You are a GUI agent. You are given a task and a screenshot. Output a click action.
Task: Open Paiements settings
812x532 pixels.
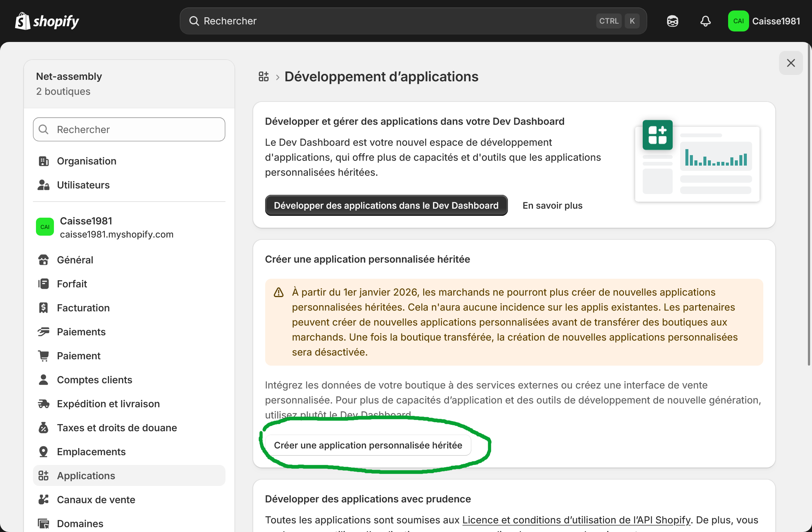point(129,332)
